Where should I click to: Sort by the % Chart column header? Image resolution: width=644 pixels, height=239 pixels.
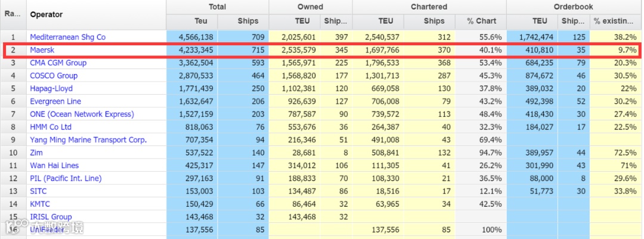click(481, 21)
